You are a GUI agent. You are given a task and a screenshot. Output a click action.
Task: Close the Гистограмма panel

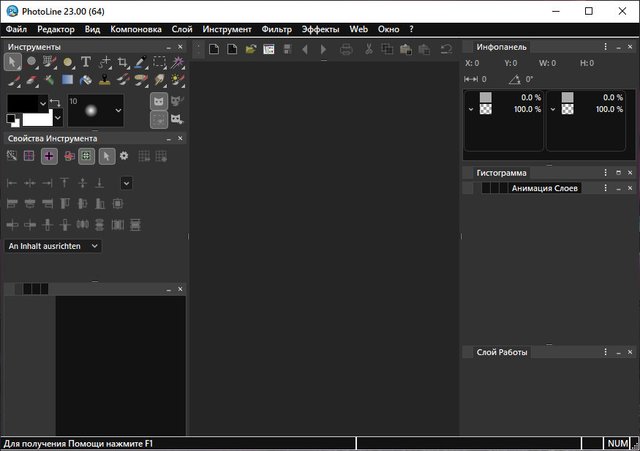click(632, 173)
